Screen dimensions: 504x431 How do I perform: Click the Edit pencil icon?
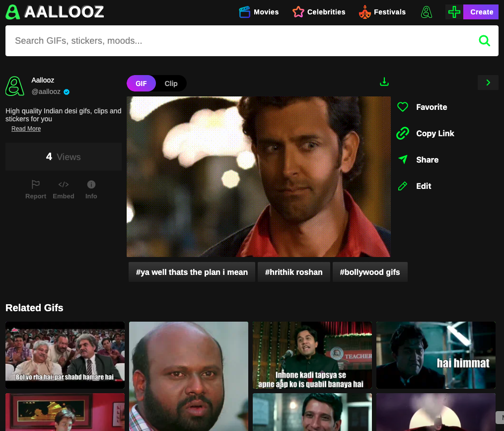(x=403, y=186)
